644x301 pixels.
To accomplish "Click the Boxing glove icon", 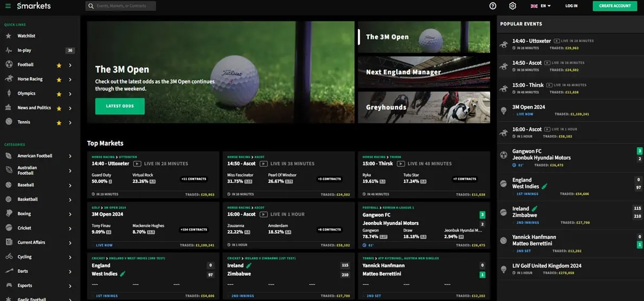I will pyautogui.click(x=9, y=214).
